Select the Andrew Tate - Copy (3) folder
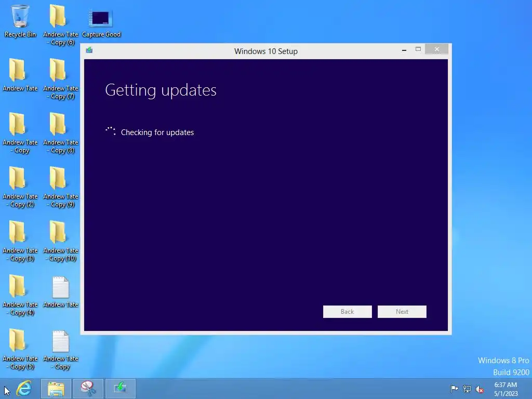The width and height of the screenshot is (532, 399). tap(20, 241)
